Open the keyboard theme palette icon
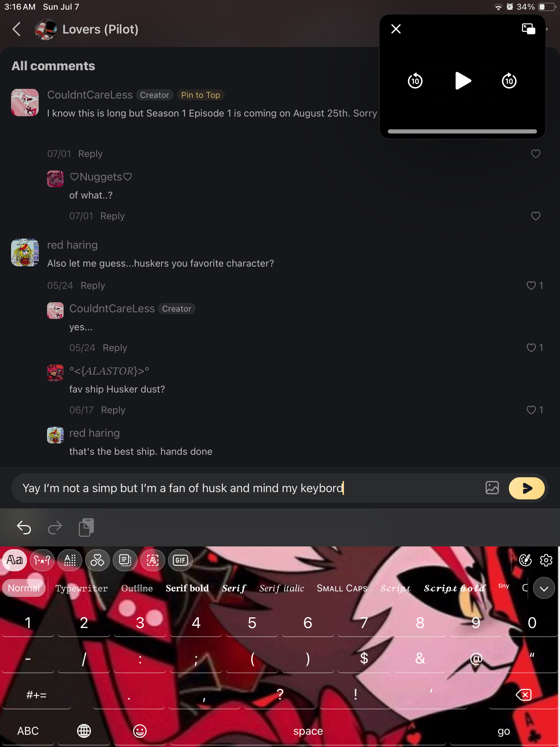Image resolution: width=560 pixels, height=747 pixels. [525, 560]
